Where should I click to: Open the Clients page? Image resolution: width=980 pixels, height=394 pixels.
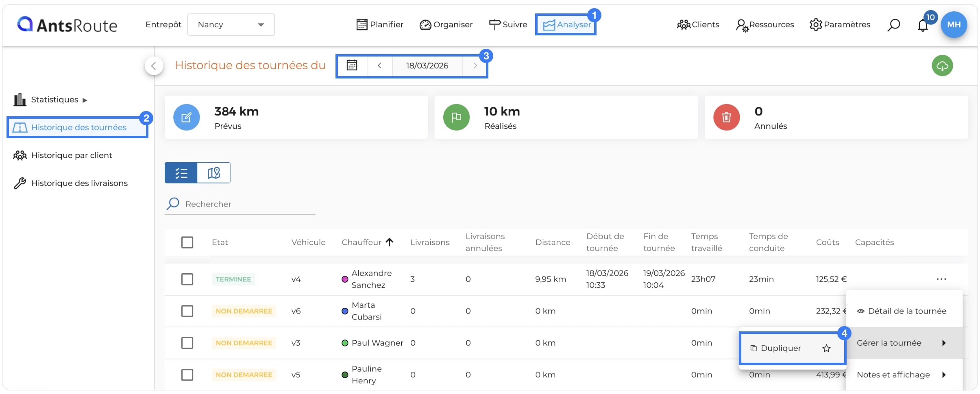pyautogui.click(x=698, y=24)
